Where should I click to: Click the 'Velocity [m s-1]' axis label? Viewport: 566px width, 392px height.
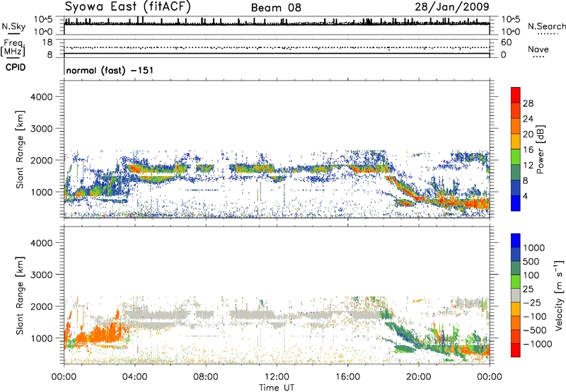click(x=559, y=295)
